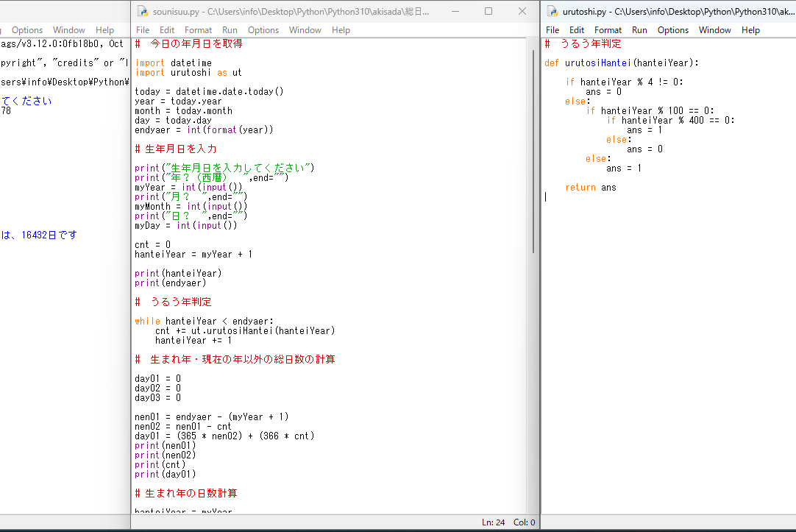Image resolution: width=796 pixels, height=532 pixels.
Task: Open Help menu in the Shell window
Action: pyautogui.click(x=105, y=30)
